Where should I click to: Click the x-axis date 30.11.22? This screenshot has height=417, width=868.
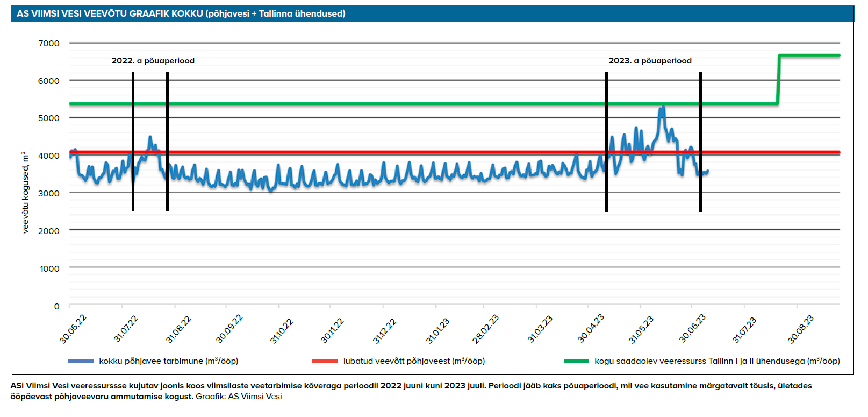[x=332, y=330]
